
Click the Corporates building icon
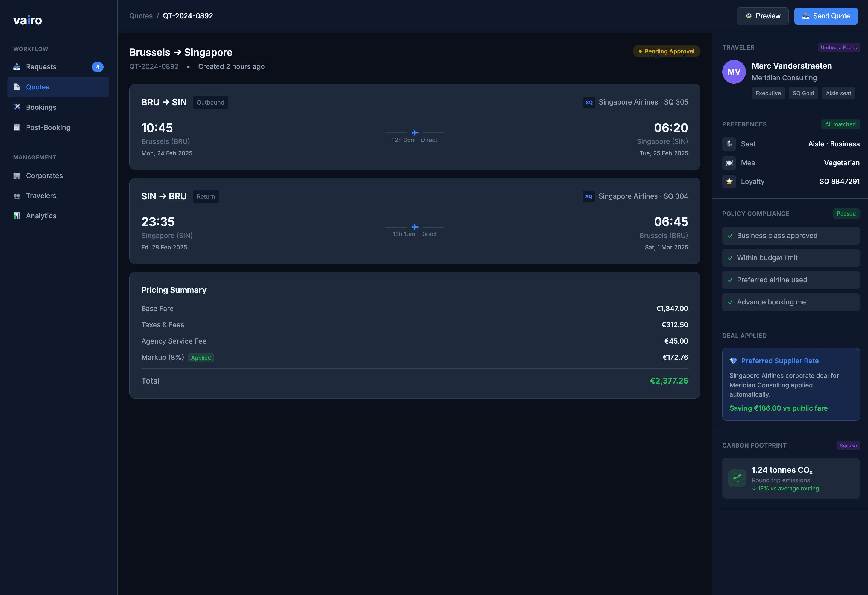tap(17, 176)
